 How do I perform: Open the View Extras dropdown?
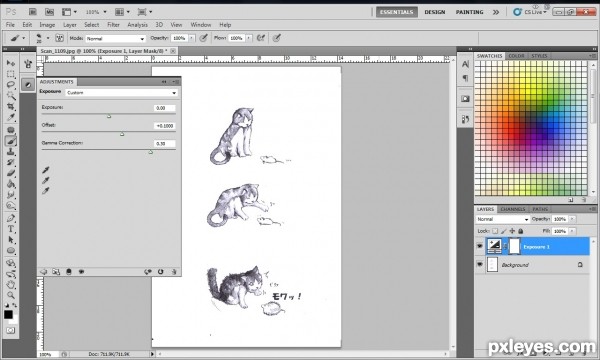pyautogui.click(x=69, y=12)
